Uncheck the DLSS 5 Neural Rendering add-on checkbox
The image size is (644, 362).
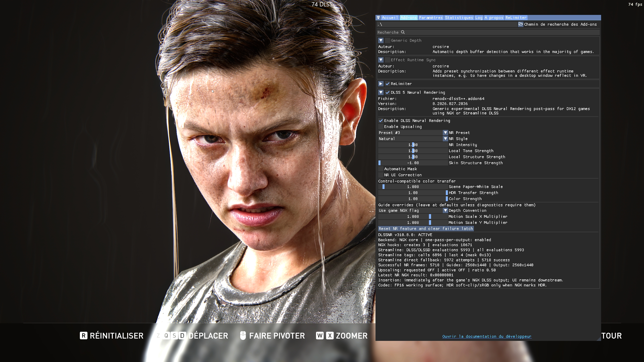click(387, 92)
